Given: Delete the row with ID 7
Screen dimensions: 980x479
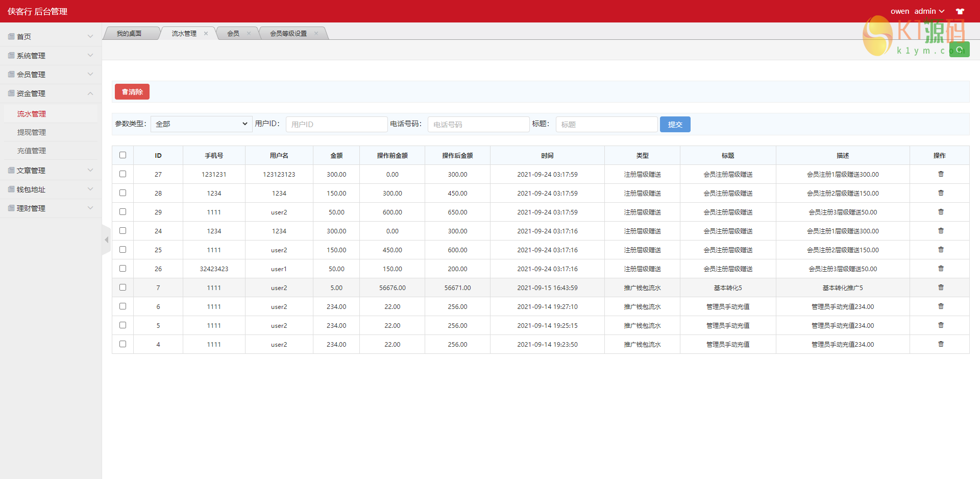Looking at the screenshot, I should click(x=941, y=288).
